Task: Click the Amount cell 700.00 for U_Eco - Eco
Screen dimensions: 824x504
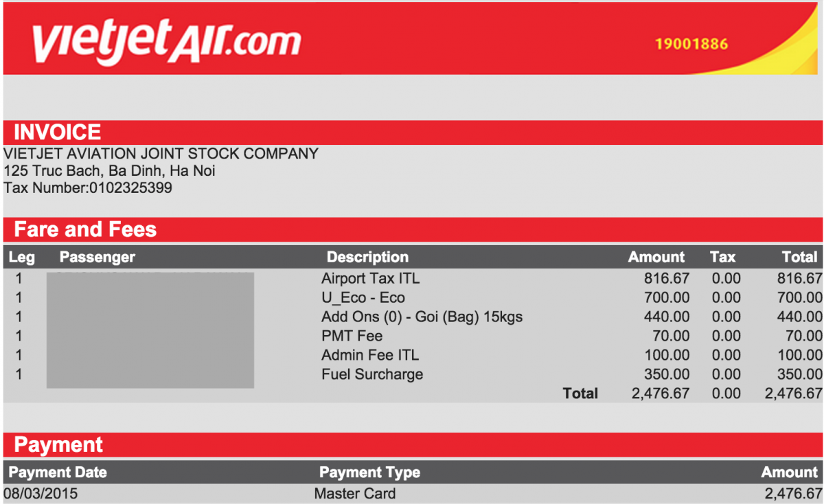Action: pyautogui.click(x=667, y=298)
